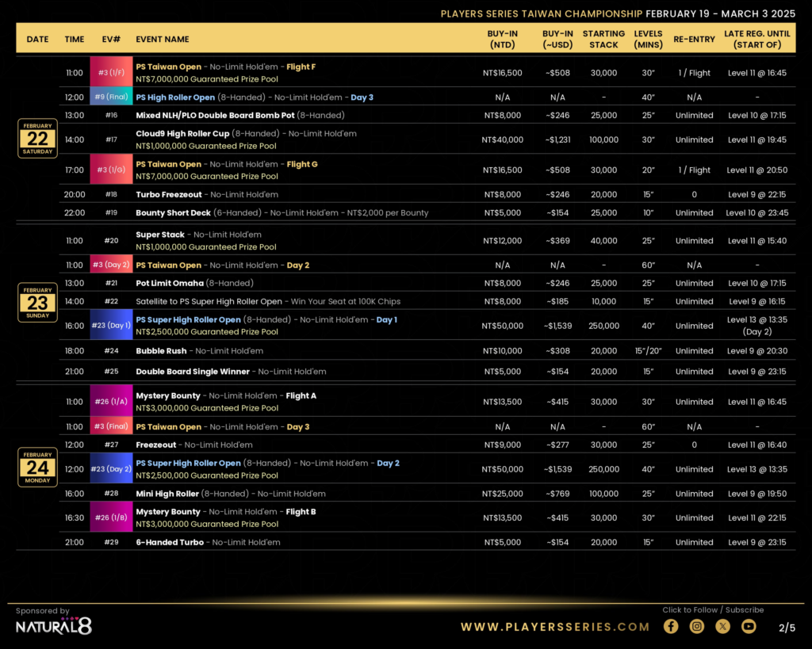Click the 2/5 page indicator
This screenshot has width=812, height=649.
[787, 628]
